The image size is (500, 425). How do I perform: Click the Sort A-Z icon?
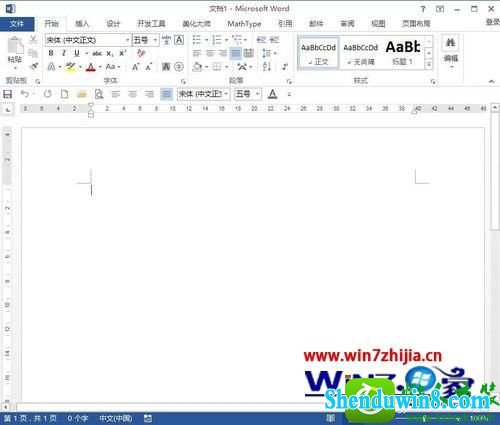click(267, 66)
